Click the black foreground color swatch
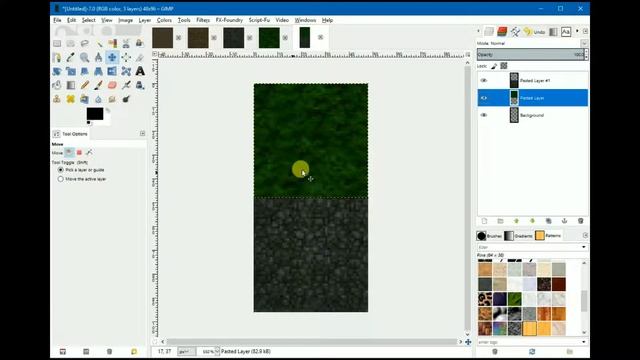The image size is (640, 360). tap(95, 114)
